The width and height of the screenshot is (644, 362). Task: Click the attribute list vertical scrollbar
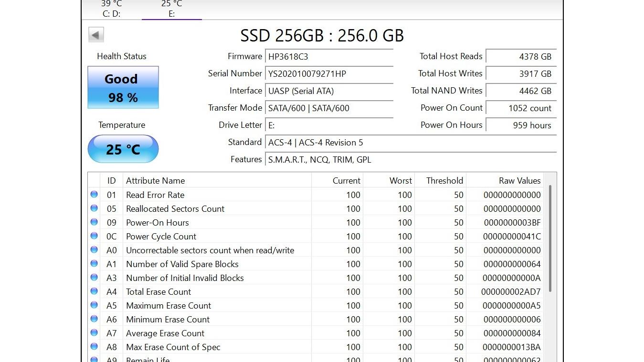point(550,238)
